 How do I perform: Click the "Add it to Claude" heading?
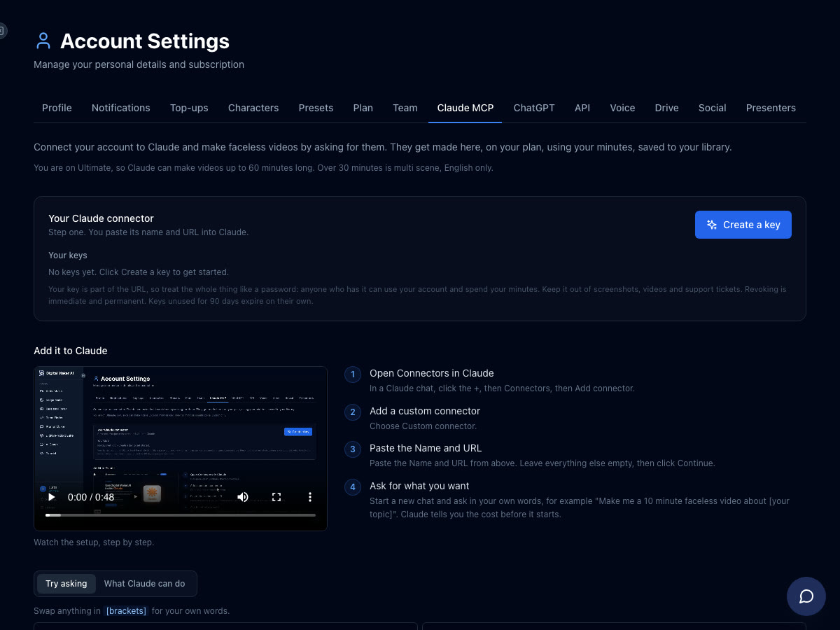(x=71, y=351)
